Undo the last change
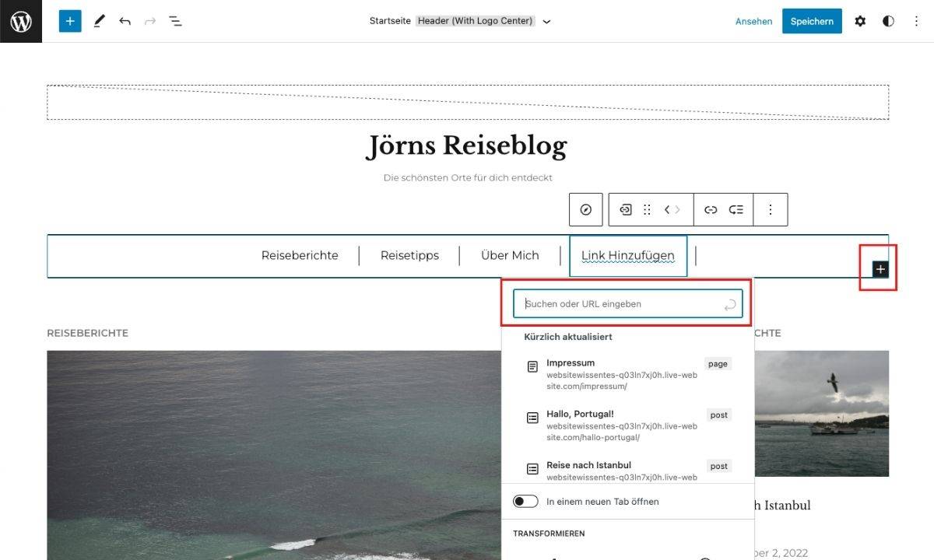934x560 pixels. [125, 21]
